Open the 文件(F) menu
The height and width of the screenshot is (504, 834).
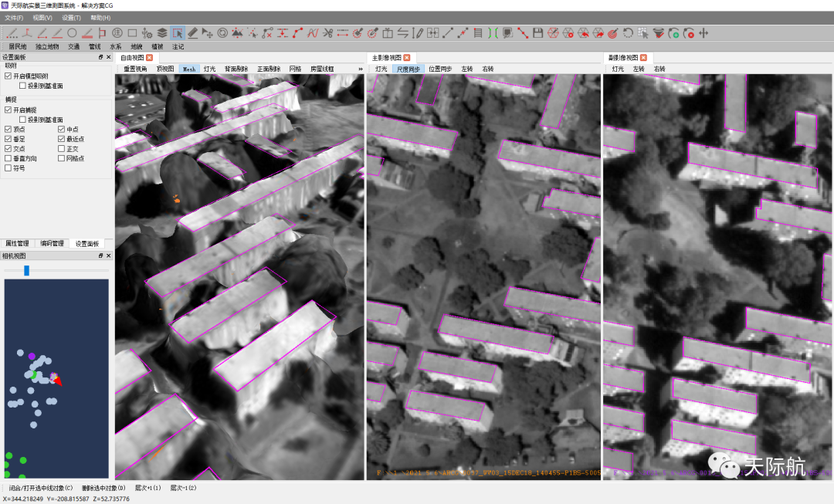[14, 18]
